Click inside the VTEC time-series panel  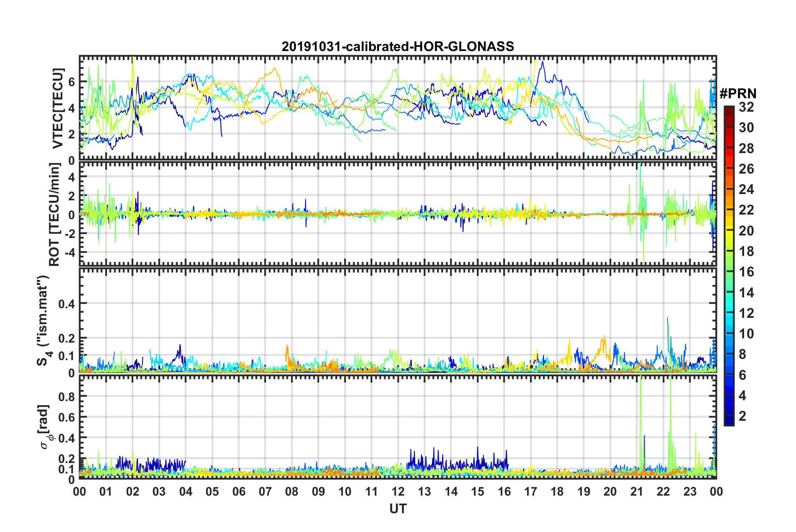[x=398, y=108]
